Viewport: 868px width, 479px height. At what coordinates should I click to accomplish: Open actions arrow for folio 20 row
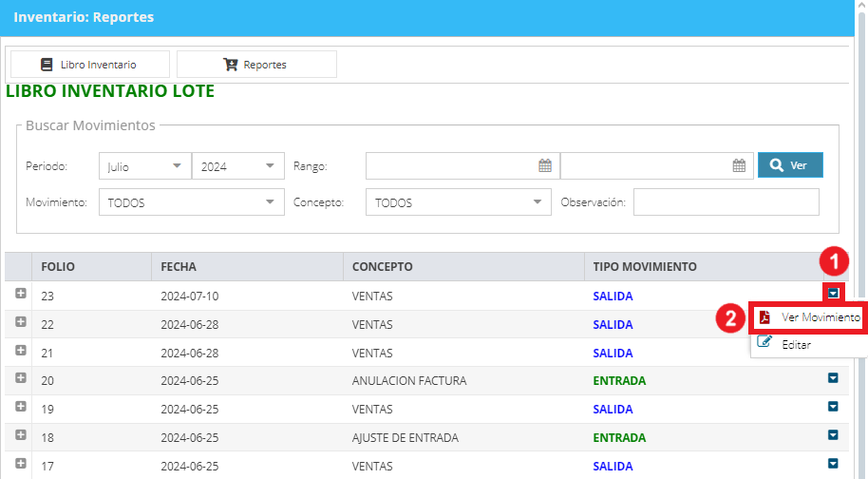tap(833, 377)
